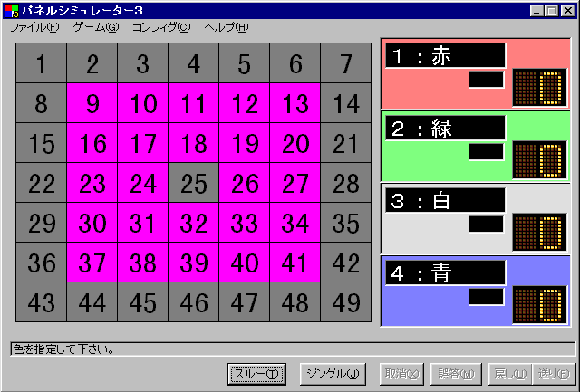Click the 取消 button
The image size is (580, 392).
coord(401,374)
